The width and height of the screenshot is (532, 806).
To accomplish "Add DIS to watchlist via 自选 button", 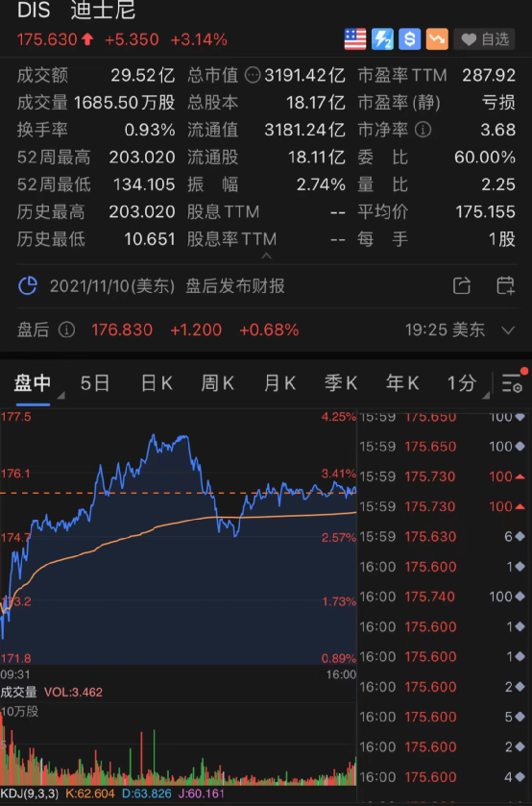I will point(485,39).
